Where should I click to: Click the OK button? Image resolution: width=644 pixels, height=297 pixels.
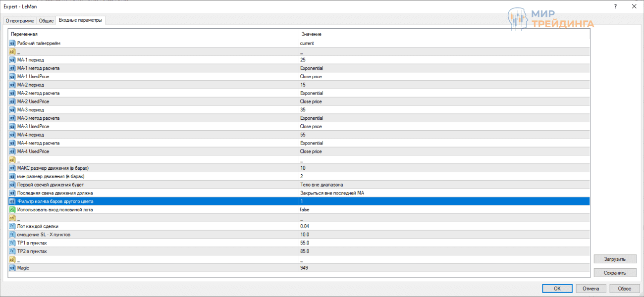click(557, 289)
